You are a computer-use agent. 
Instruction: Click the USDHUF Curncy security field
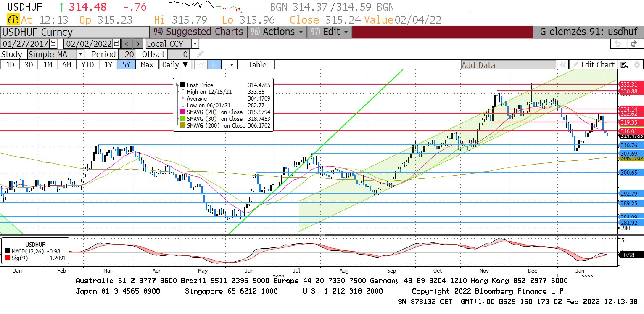(75, 32)
